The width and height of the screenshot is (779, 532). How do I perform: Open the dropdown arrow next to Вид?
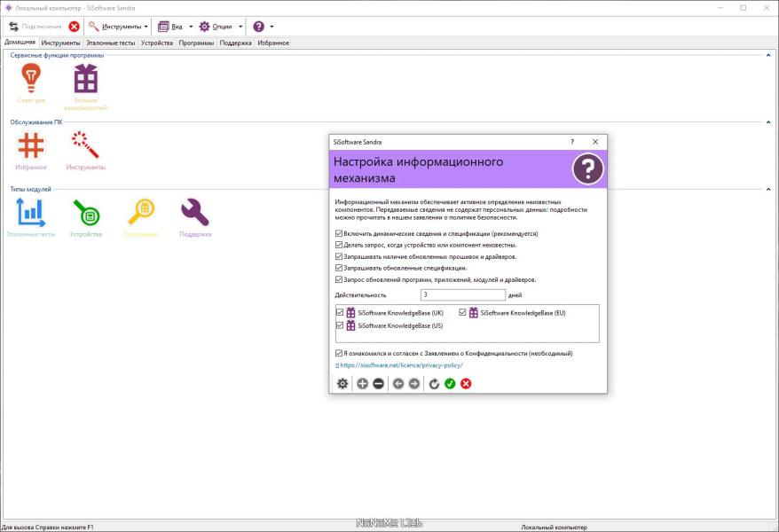point(191,27)
